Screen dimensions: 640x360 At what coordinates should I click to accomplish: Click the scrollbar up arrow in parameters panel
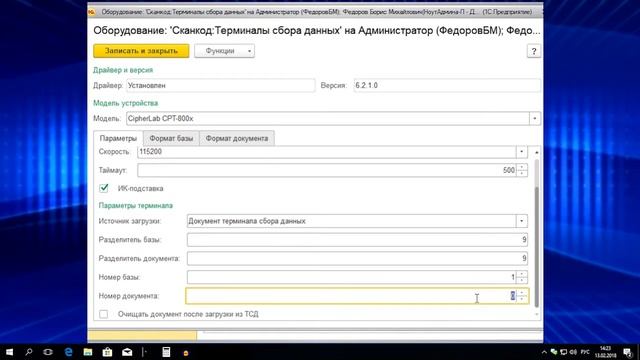point(537,152)
